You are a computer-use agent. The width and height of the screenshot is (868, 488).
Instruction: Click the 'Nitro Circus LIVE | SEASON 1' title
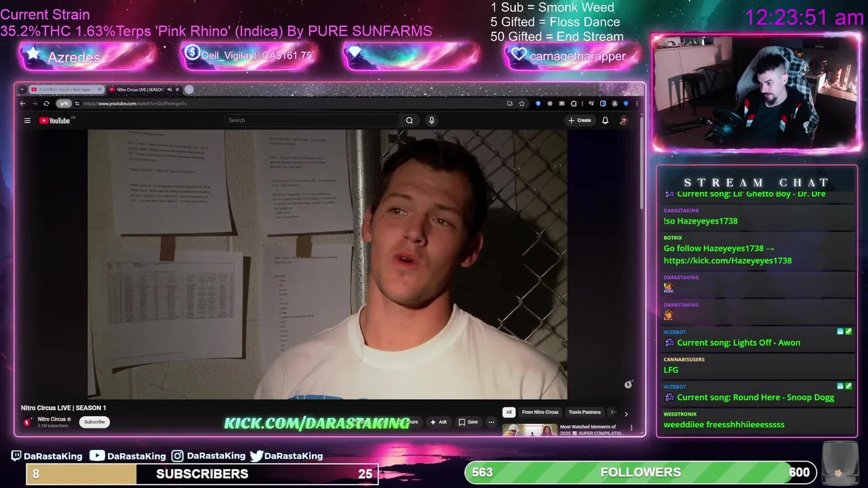(x=63, y=408)
